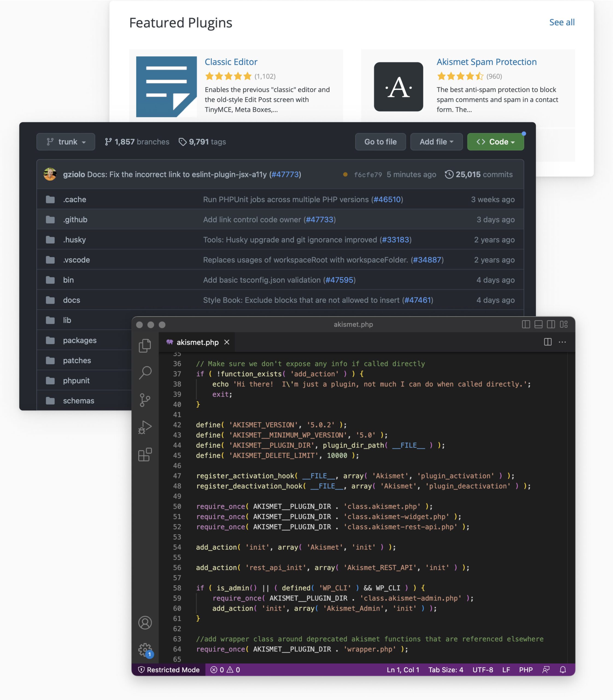Click Classic Editor star rating
The height and width of the screenshot is (700, 613).
pyautogui.click(x=228, y=76)
